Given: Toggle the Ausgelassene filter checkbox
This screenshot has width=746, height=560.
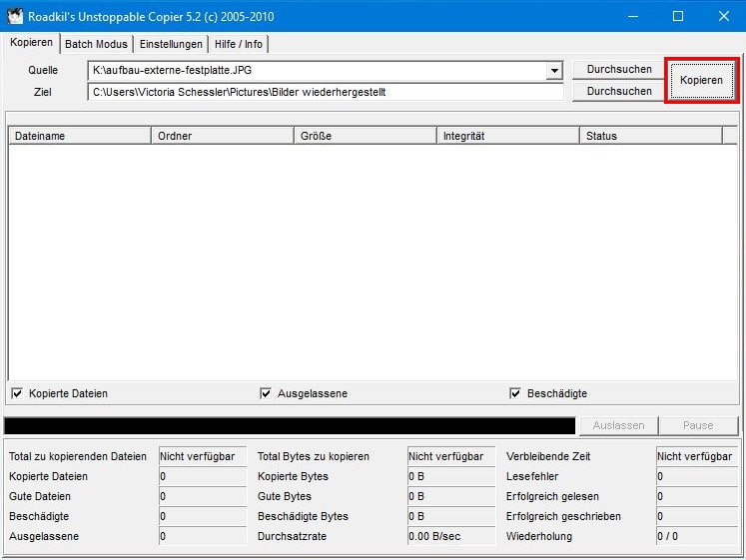Looking at the screenshot, I should pos(266,393).
